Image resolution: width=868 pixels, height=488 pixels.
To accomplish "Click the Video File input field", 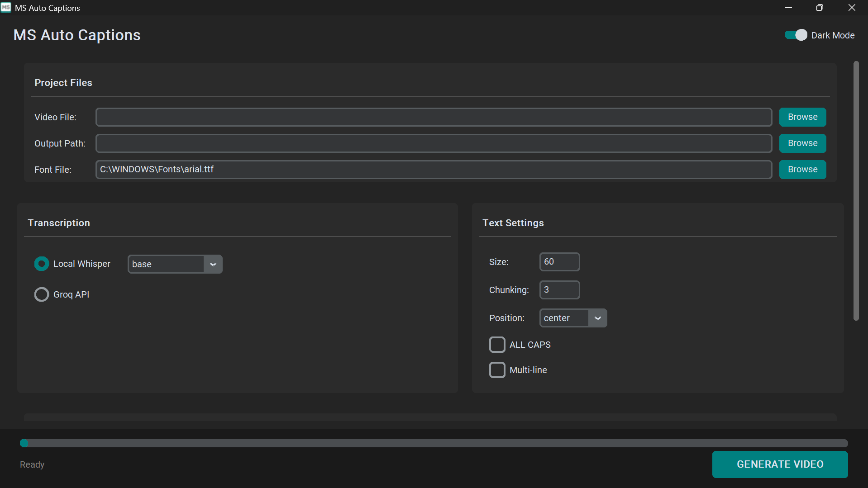I will pyautogui.click(x=433, y=117).
